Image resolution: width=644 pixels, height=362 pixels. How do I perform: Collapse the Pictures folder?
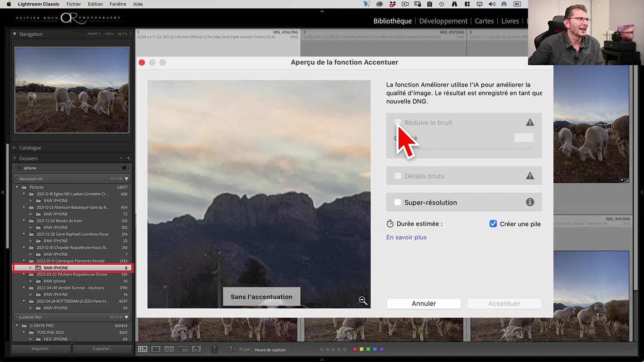pos(17,187)
